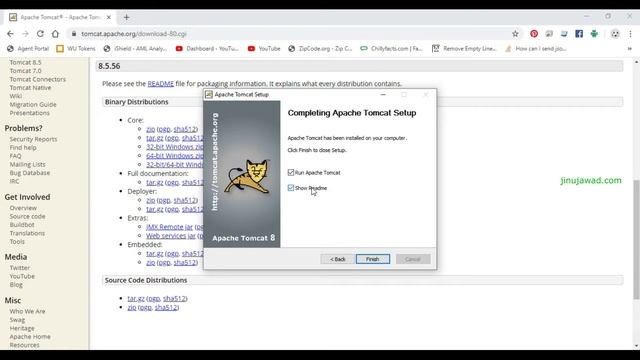Open the Heritage sidebar link
The height and width of the screenshot is (360, 640).
(22, 328)
